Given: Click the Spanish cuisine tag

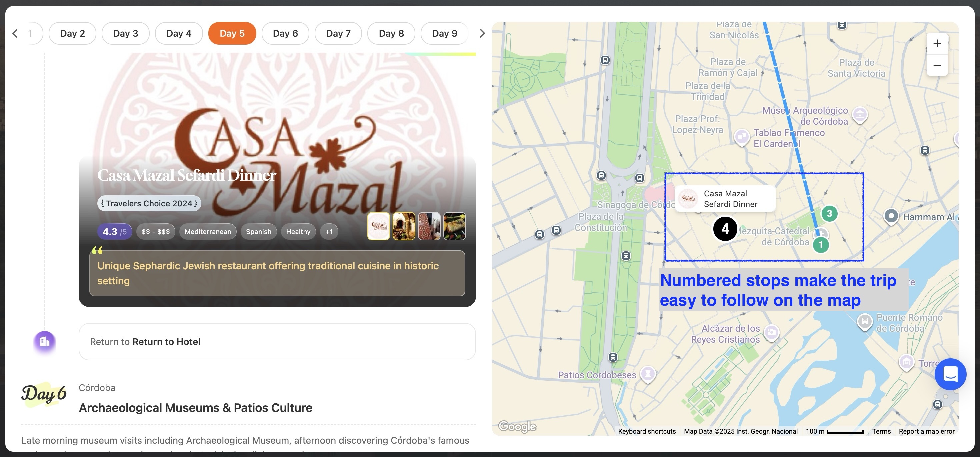Looking at the screenshot, I should 259,232.
